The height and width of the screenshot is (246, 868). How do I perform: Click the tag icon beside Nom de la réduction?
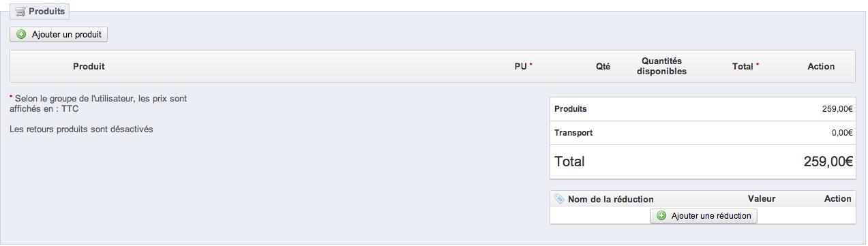(x=560, y=199)
